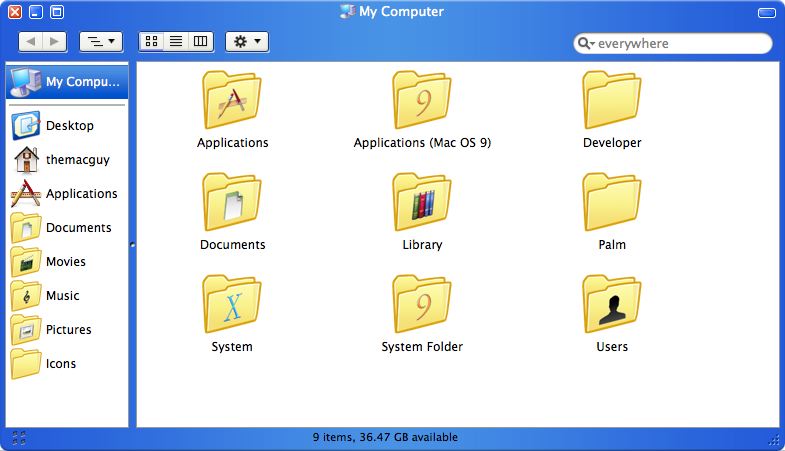Select My Computer in the sidebar

pyautogui.click(x=67, y=82)
